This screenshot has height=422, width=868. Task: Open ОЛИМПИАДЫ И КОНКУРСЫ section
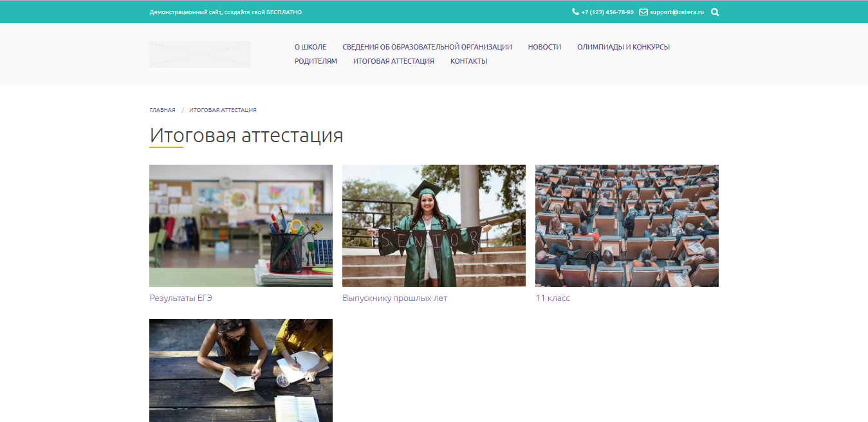click(623, 46)
